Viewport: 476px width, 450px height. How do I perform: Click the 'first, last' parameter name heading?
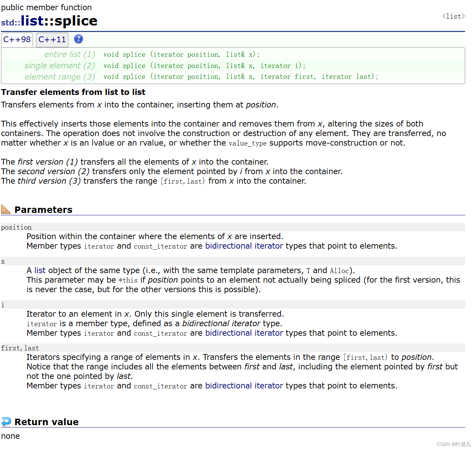pos(20,348)
